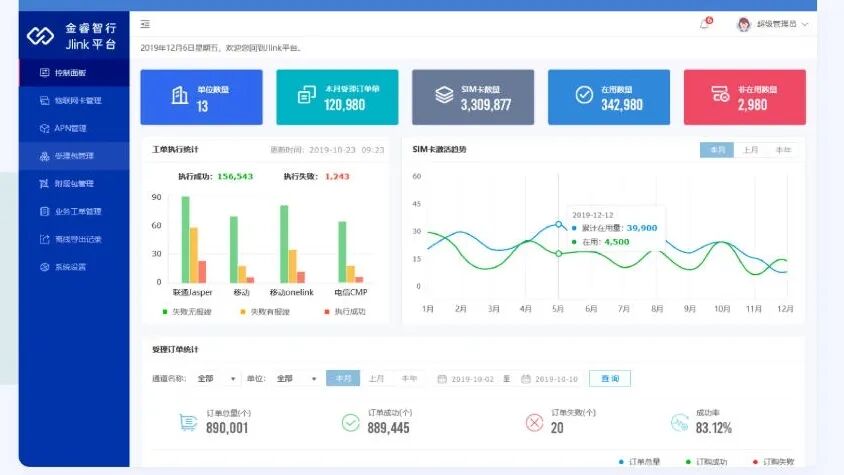Open the 通道名称 dropdown

click(x=217, y=379)
